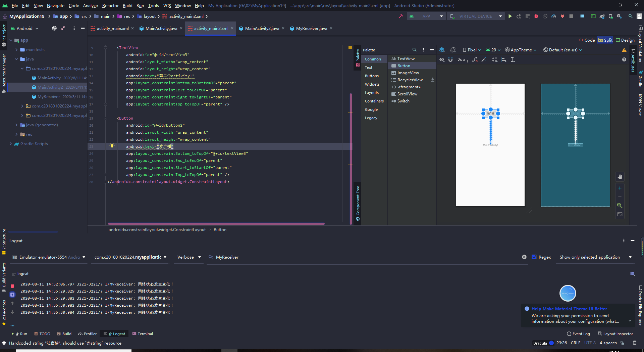Open the Terminal tool window
The image size is (644, 352).
tap(143, 334)
